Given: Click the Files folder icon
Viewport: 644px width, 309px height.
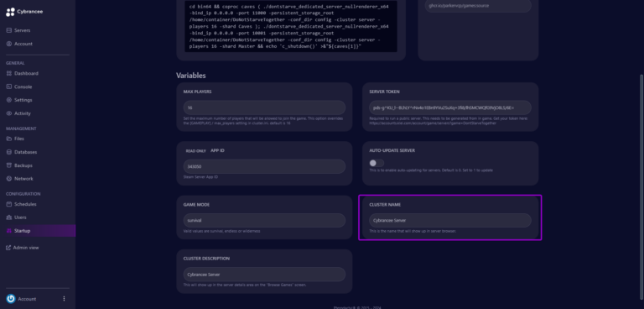Looking at the screenshot, I should [9, 139].
